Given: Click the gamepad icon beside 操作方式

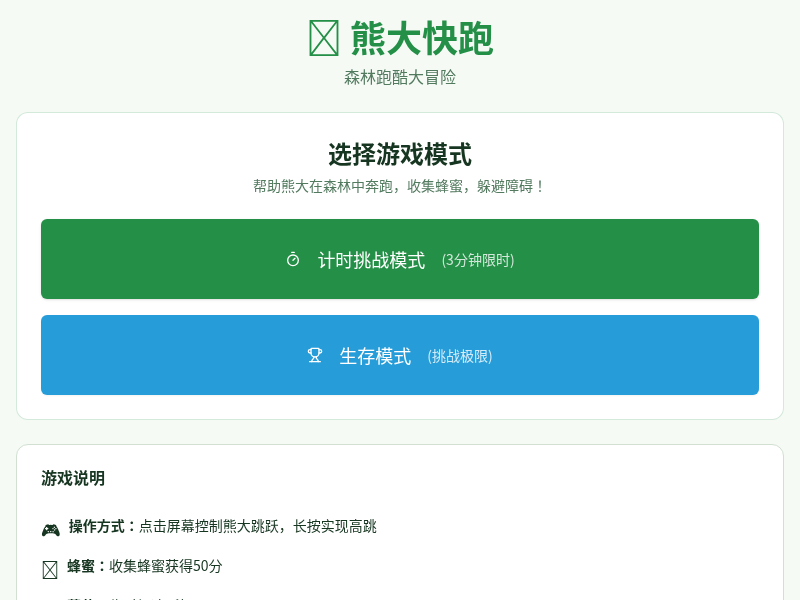Looking at the screenshot, I should click(50, 529).
